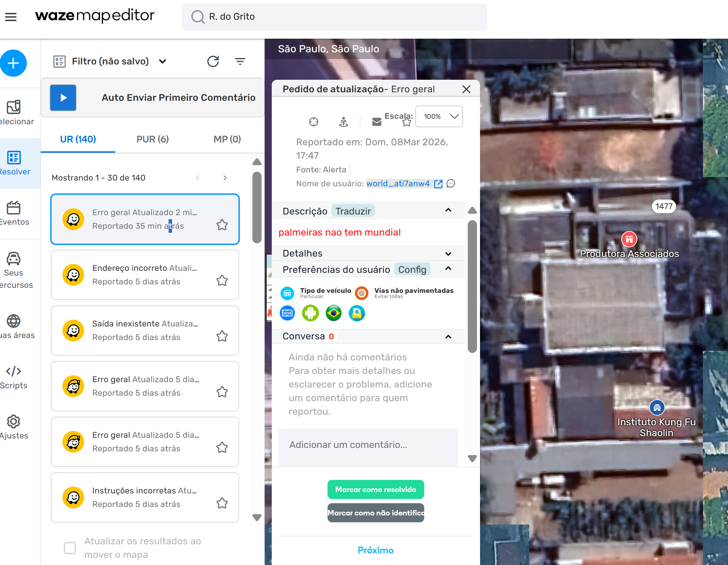The image size is (728, 565).
Task: Click the blue plus add button
Action: pos(13,63)
